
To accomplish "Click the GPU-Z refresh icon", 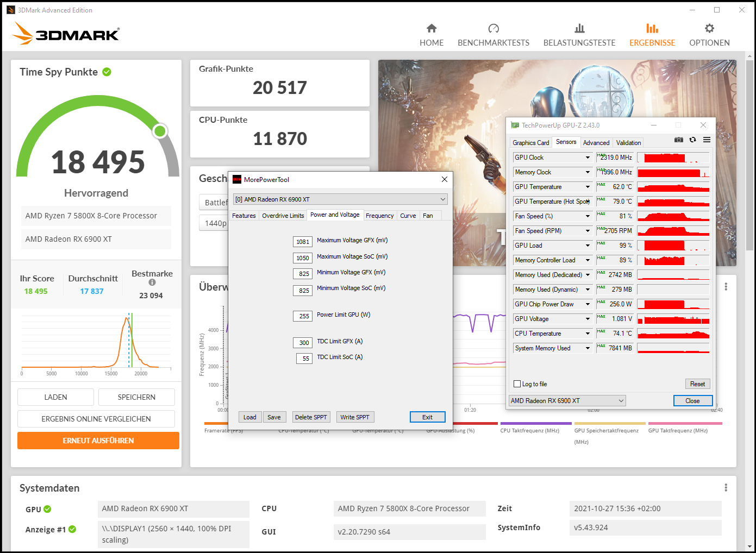I will point(692,140).
